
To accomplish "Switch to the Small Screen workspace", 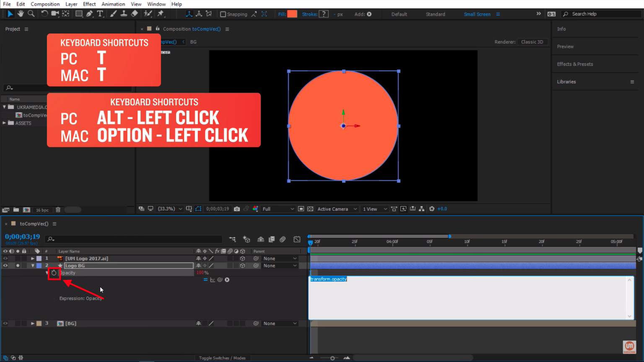I will pos(477,14).
